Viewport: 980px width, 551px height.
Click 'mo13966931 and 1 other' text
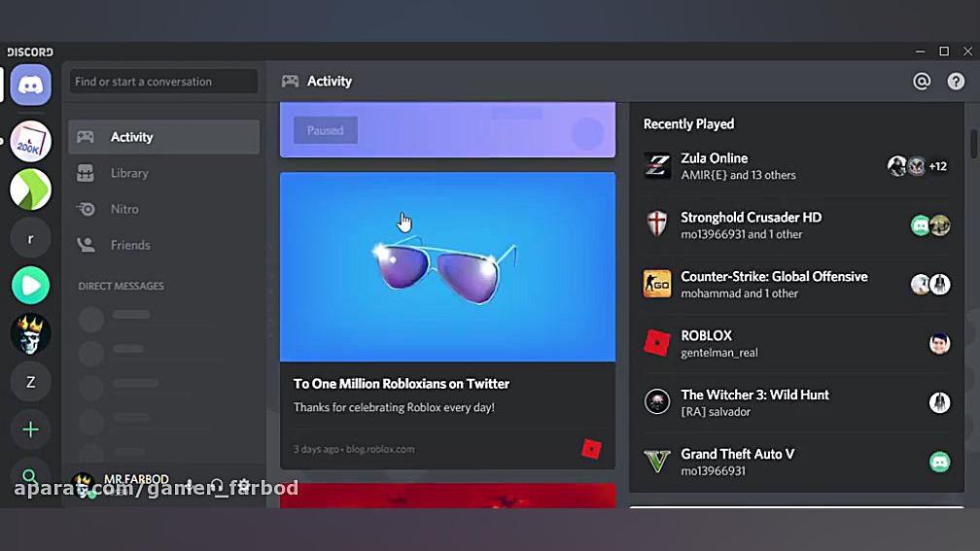pos(741,234)
